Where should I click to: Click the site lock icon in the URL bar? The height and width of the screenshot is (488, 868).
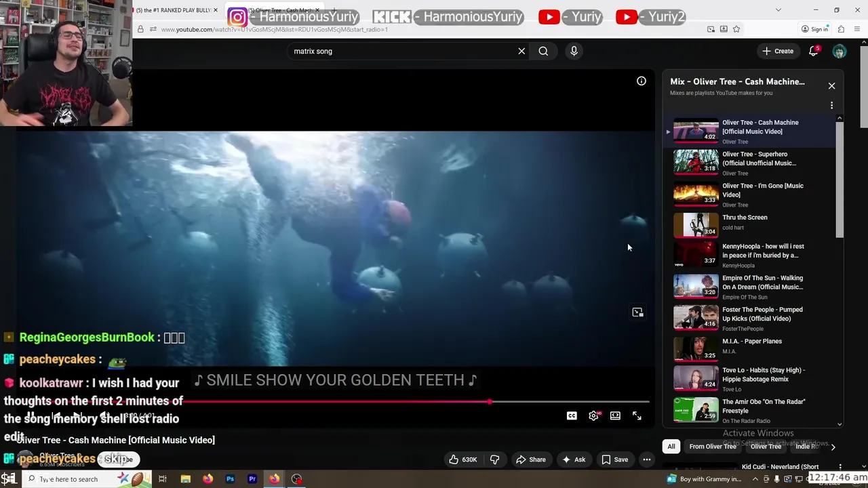pos(140,29)
